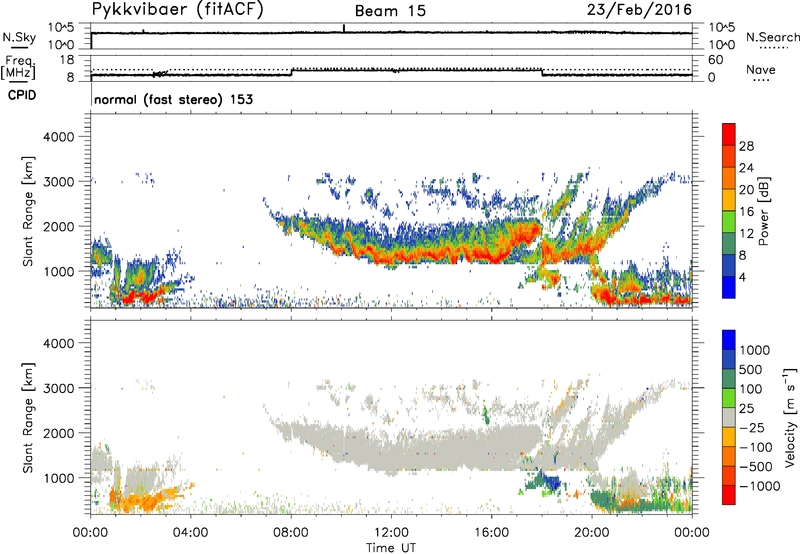Click the '28' value on power scale
The image size is (800, 554).
746,146
